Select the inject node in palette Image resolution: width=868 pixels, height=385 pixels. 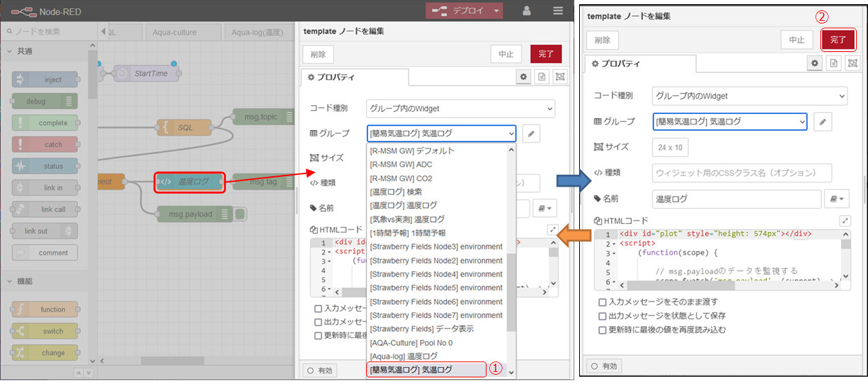(x=46, y=79)
